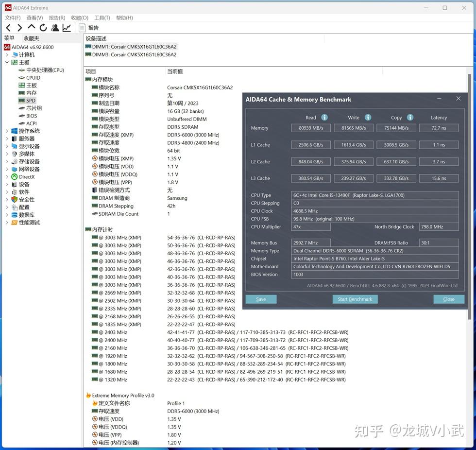Expand the 显示设备 tree node

pos(7,146)
